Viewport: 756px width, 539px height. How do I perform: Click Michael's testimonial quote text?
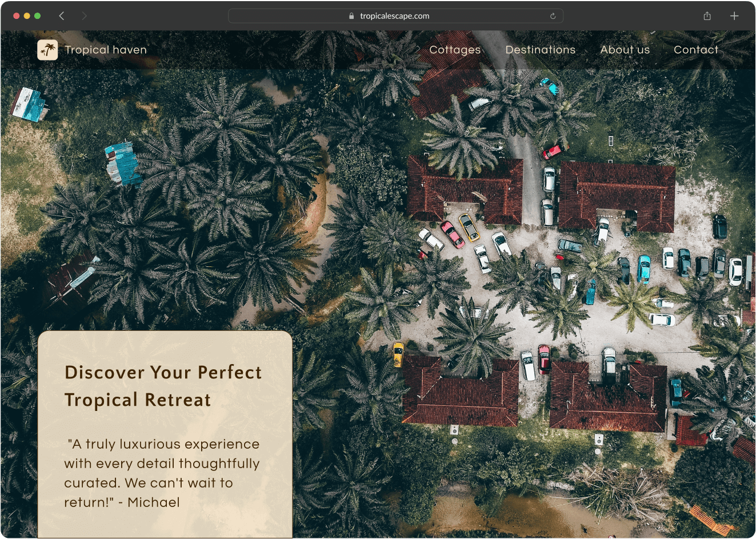click(x=162, y=473)
